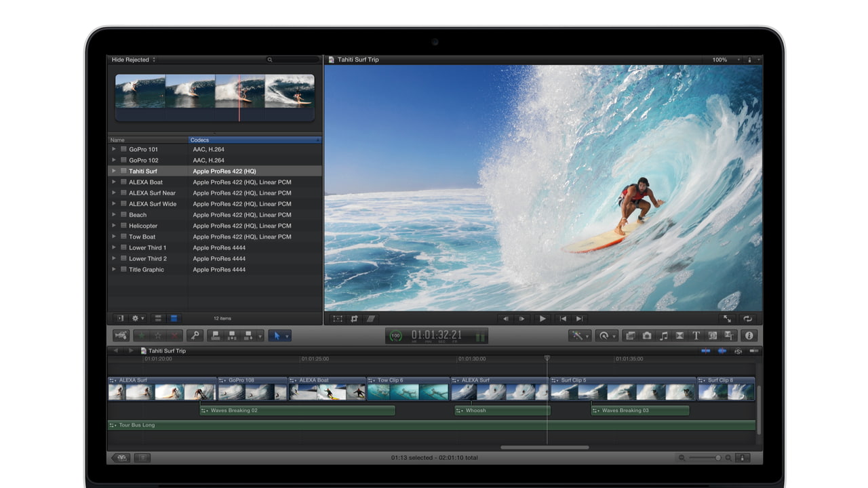868x488 pixels.
Task: Toggle snapping with the S icon
Action: tap(738, 351)
